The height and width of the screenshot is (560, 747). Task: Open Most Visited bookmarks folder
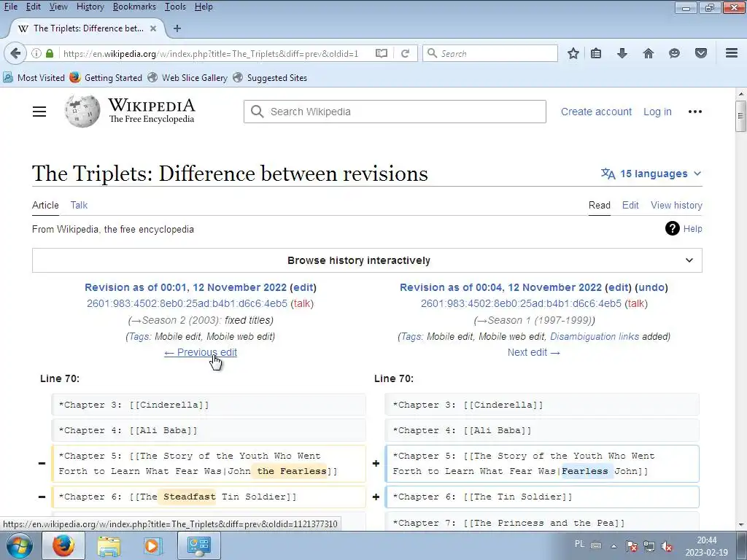coord(34,77)
